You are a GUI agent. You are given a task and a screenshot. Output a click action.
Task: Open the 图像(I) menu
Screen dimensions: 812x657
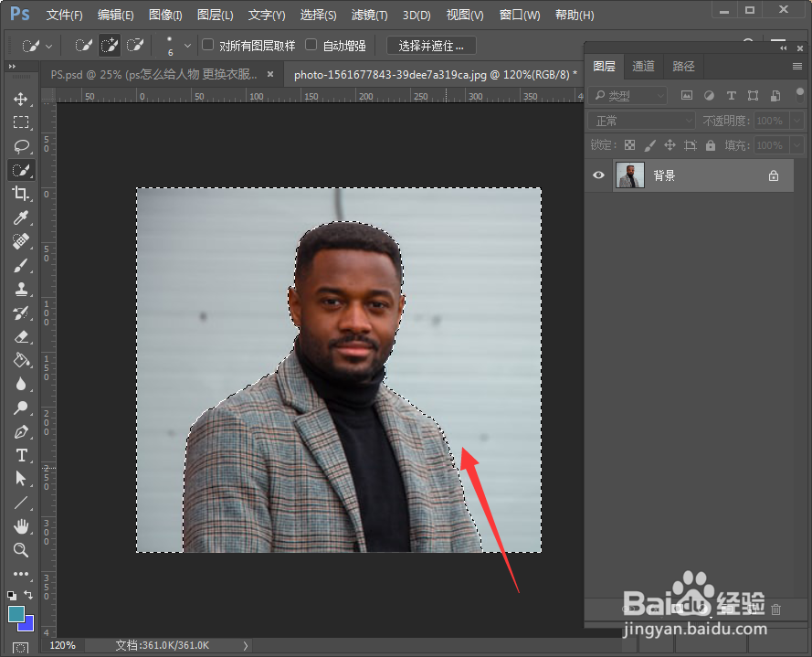[x=165, y=15]
